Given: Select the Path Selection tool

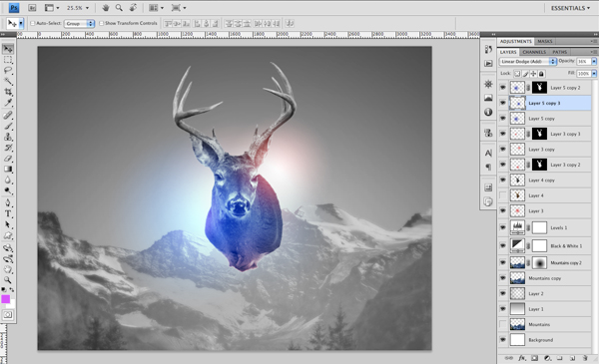Looking at the screenshot, I should (8, 224).
